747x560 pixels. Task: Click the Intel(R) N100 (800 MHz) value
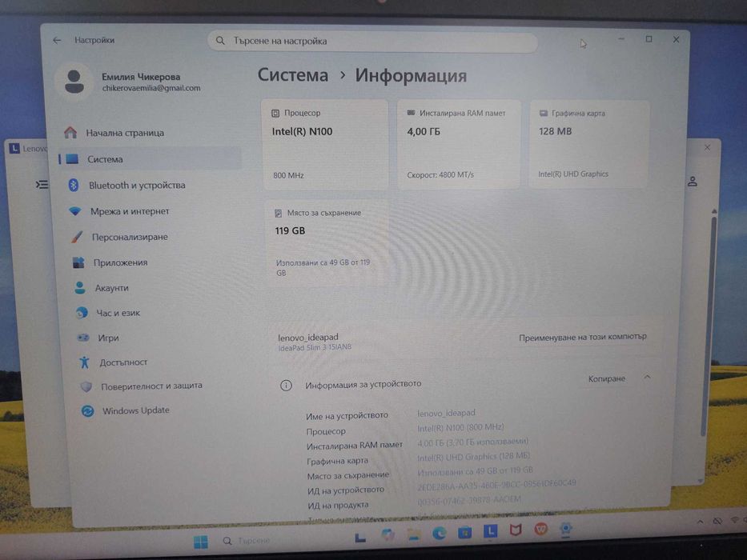click(460, 428)
